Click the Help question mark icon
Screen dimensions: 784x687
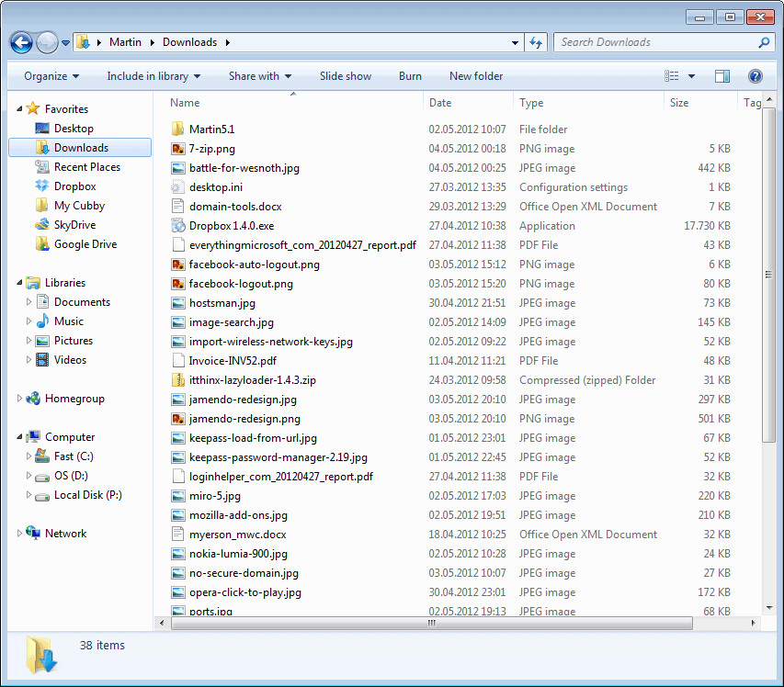(755, 75)
